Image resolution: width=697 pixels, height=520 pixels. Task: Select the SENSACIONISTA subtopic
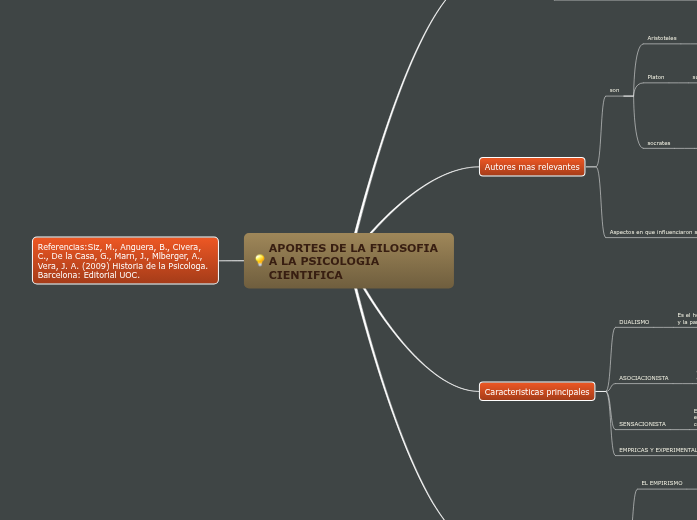tap(642, 424)
